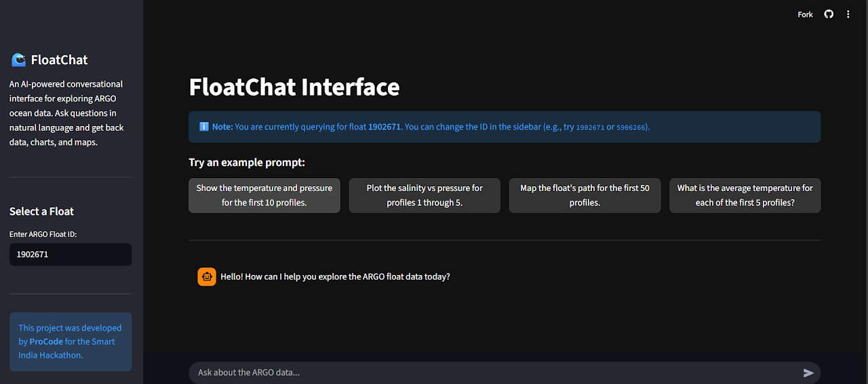Screen dimensions: 868x384
Task: Run the map float's path example prompt
Action: [x=585, y=196]
